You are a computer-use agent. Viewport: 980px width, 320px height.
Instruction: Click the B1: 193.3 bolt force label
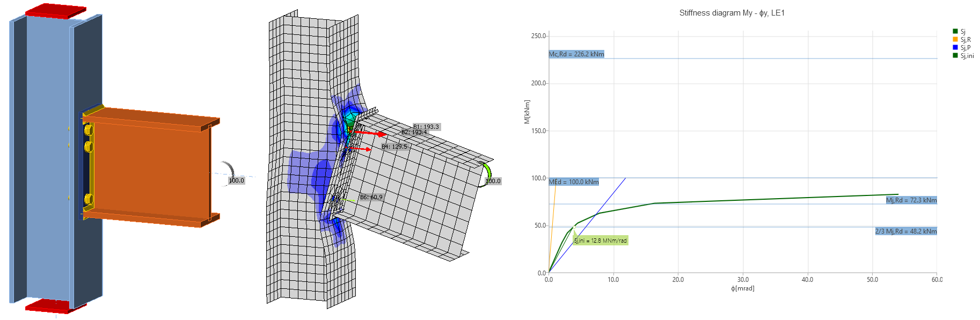426,127
